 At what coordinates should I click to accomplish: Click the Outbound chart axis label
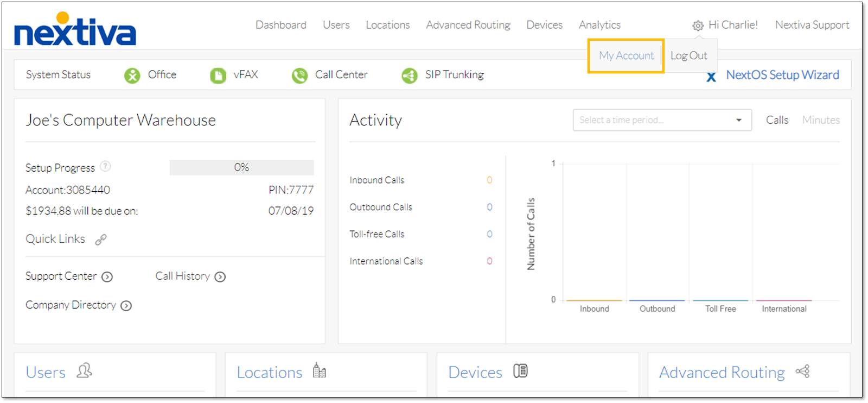click(658, 309)
